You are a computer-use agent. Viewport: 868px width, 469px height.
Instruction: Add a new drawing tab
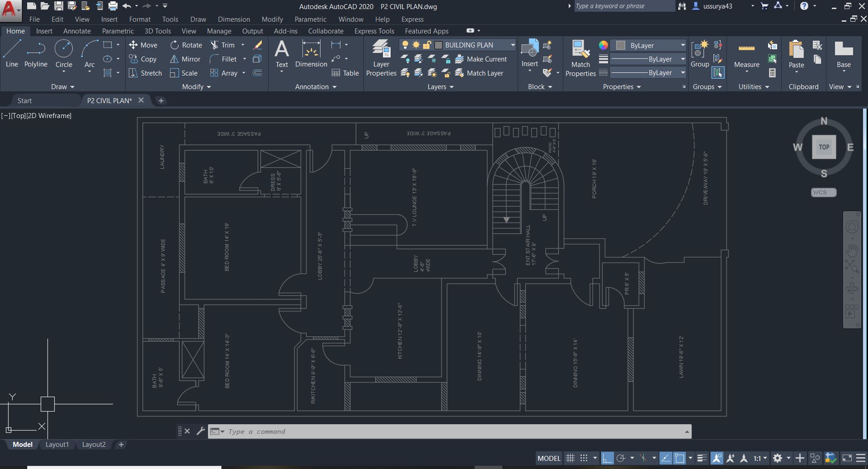click(161, 100)
